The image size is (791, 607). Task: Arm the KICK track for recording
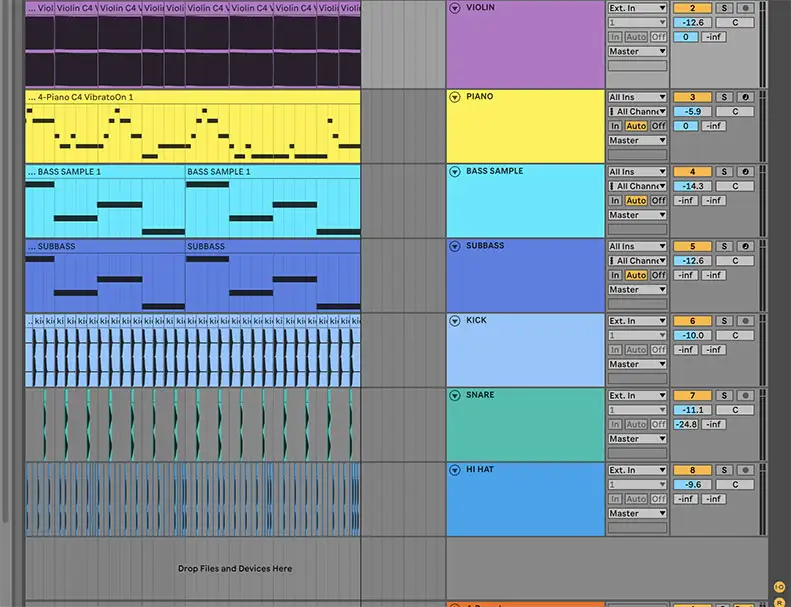click(745, 321)
